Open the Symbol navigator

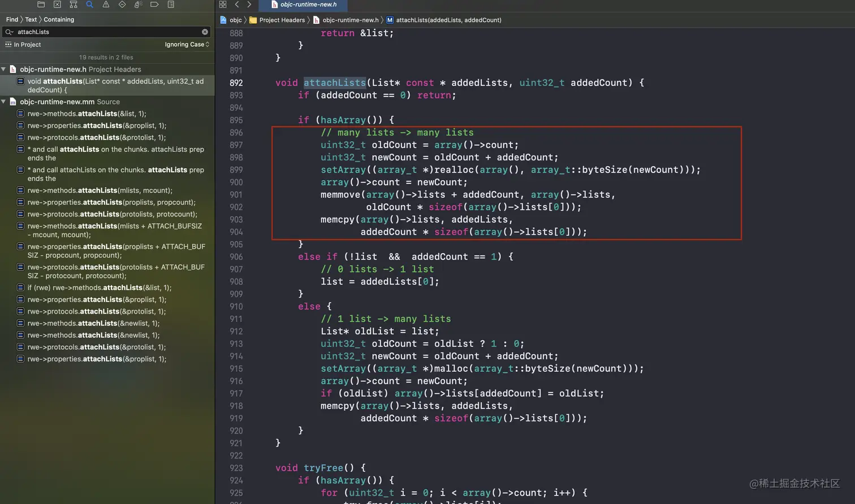pyautogui.click(x=74, y=5)
